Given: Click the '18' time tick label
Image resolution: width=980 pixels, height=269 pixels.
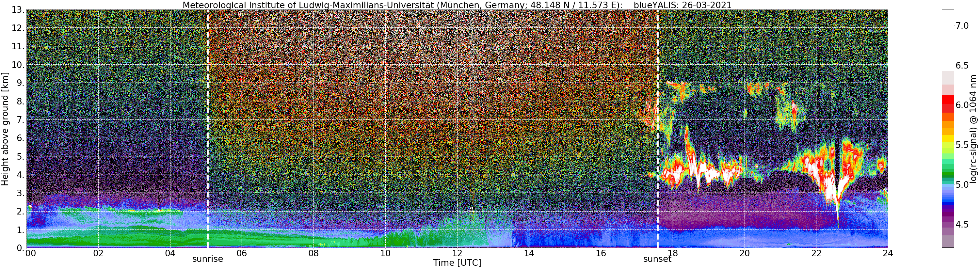Looking at the screenshot, I should [673, 253].
